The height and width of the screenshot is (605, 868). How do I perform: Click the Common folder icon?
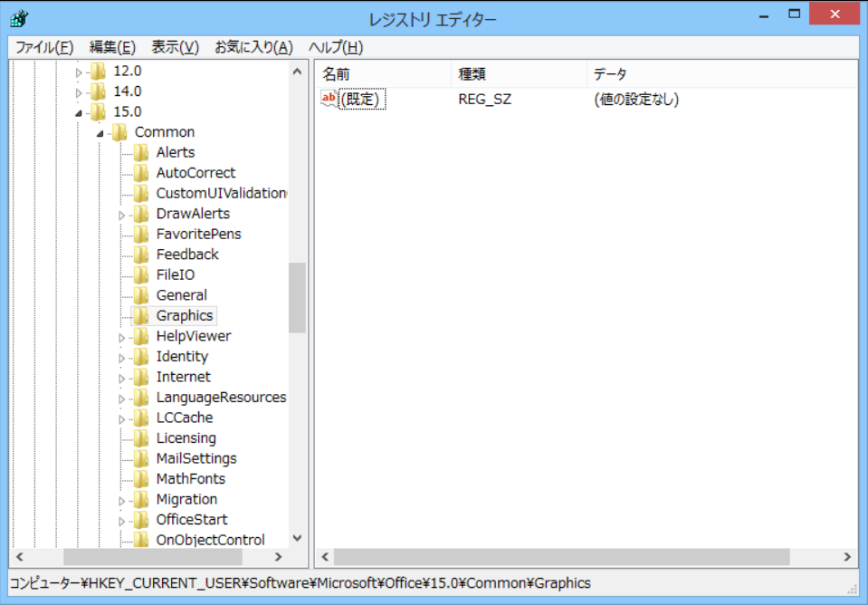tap(119, 132)
